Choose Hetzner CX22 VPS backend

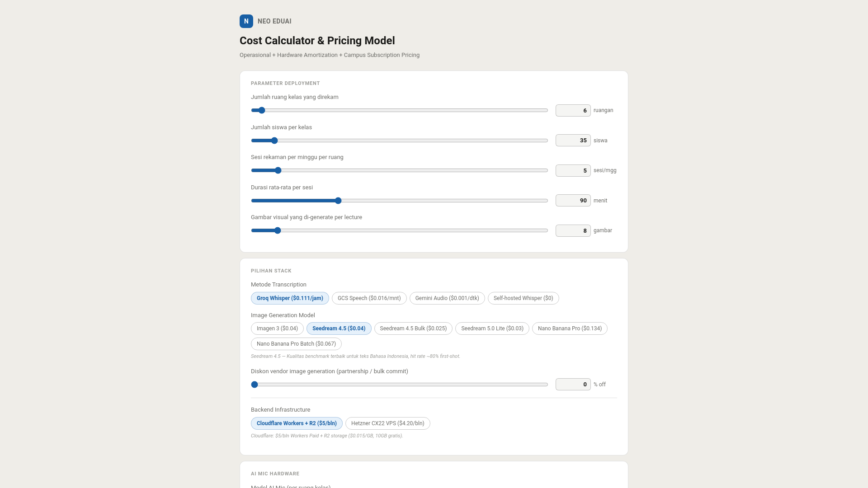tap(387, 423)
